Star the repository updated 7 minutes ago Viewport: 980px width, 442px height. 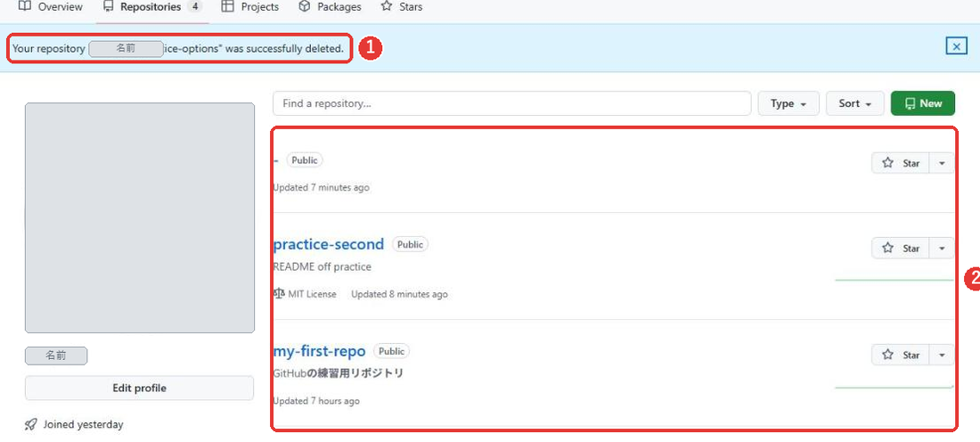point(901,163)
